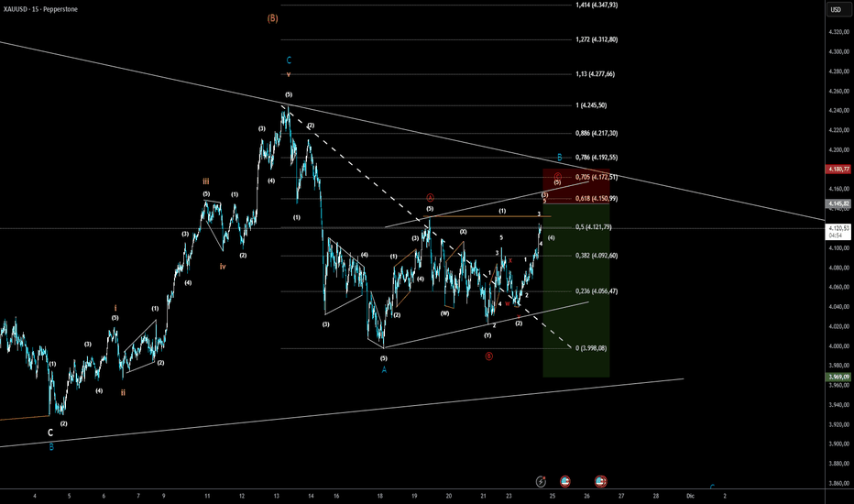Click the circled red B wave label
This screenshot has width=854, height=504.
pos(488,356)
